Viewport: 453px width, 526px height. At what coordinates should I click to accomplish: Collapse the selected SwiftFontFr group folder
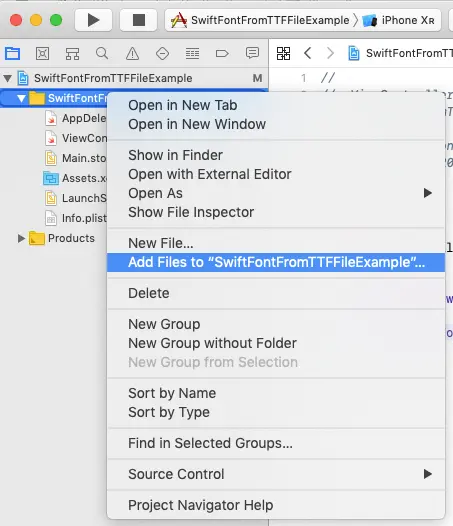(x=21, y=98)
